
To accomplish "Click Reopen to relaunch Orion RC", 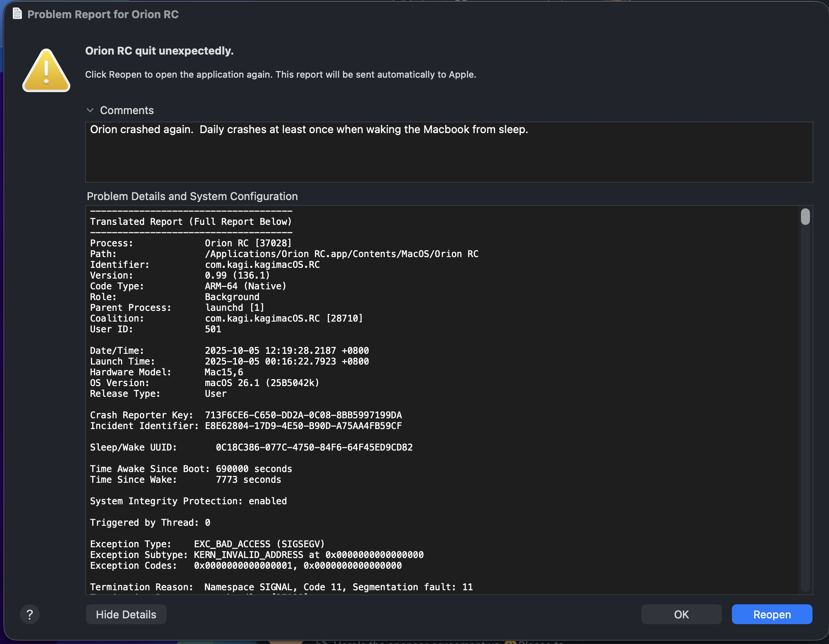I will pos(772,615).
